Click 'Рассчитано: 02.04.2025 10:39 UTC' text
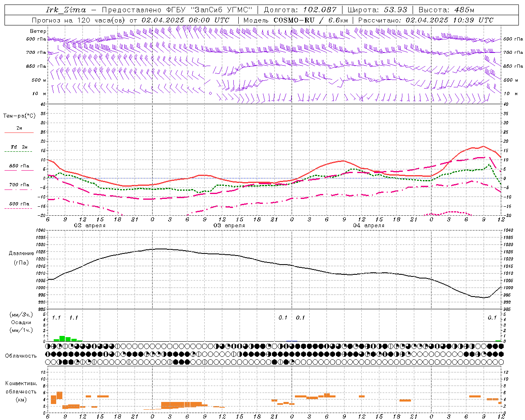Viewport: 525px width, 420px height. (426, 20)
